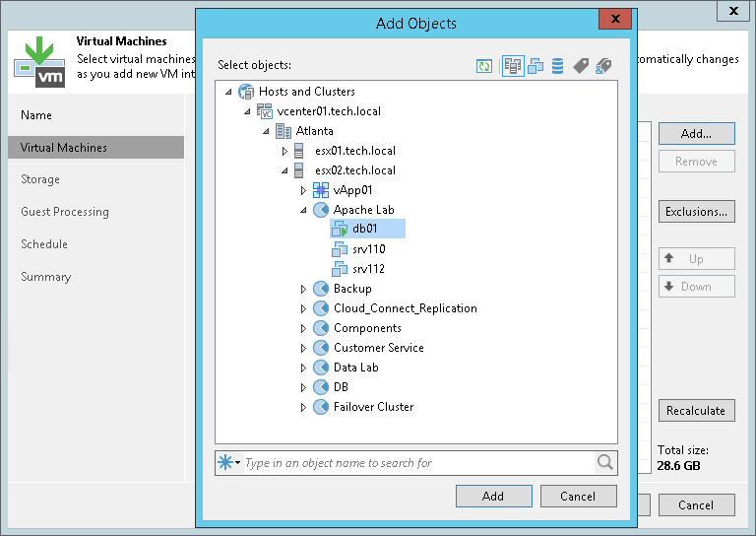Click the refresh objects toolbar icon
The width and height of the screenshot is (756, 536).
484,66
